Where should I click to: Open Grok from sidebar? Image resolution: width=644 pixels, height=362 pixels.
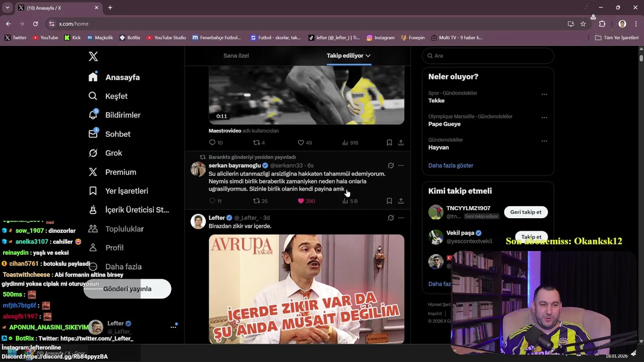(105, 153)
